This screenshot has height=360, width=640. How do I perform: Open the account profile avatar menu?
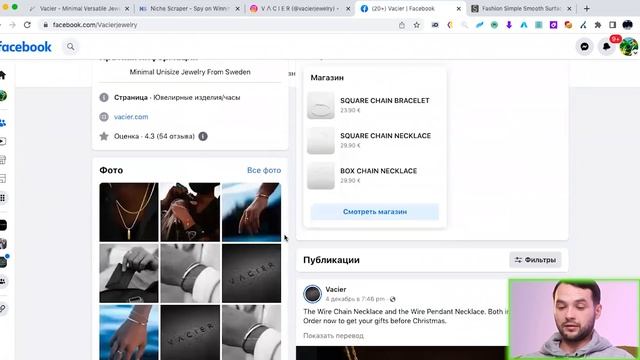point(629,47)
